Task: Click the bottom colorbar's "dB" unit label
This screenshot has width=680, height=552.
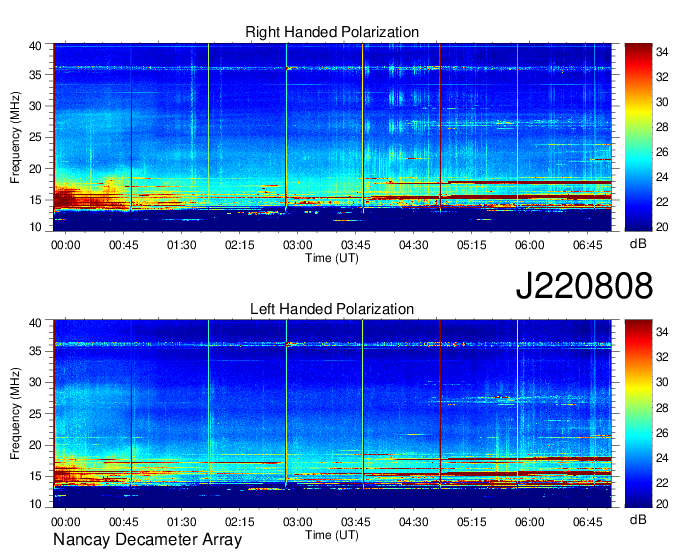Action: pyautogui.click(x=638, y=519)
